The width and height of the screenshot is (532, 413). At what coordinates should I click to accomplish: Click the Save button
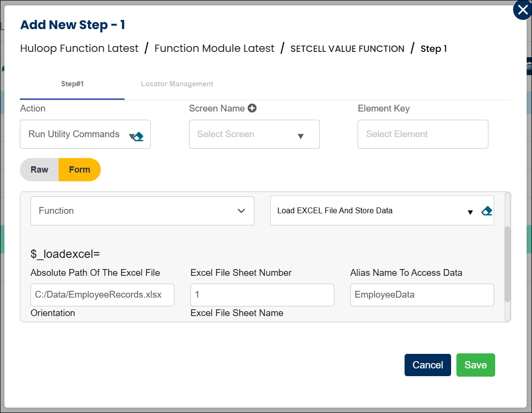point(475,365)
